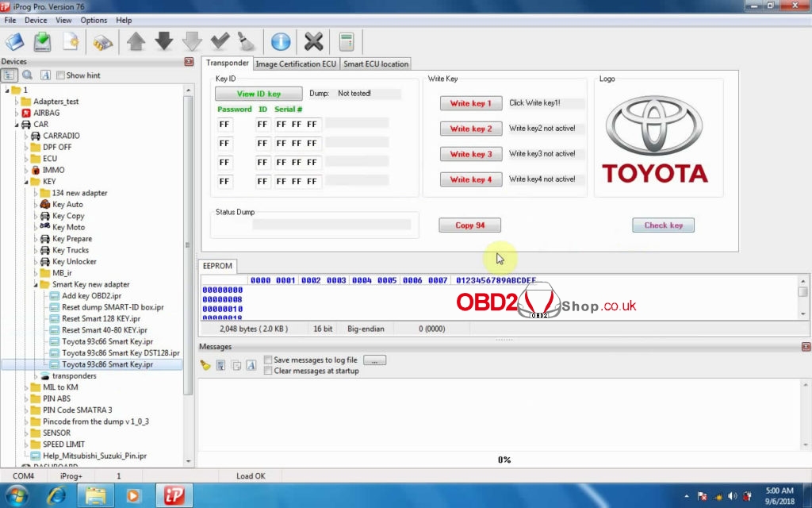Click the copy messages icon

point(236,365)
